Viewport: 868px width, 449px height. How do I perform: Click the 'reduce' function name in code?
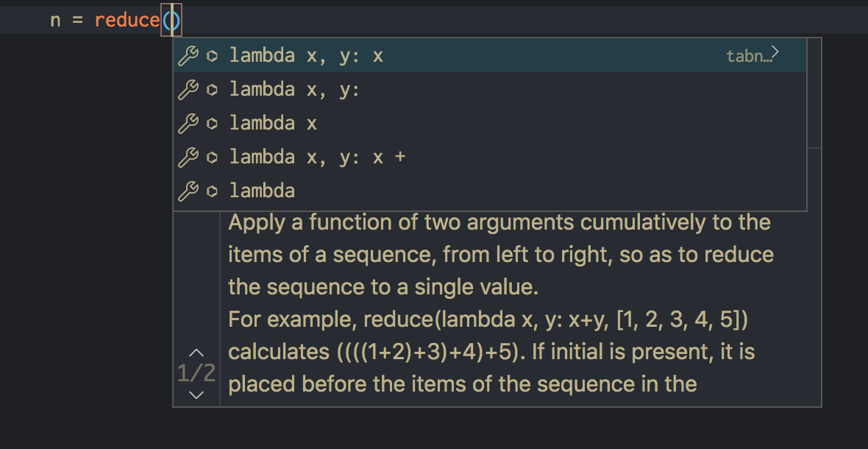pyautogui.click(x=127, y=21)
